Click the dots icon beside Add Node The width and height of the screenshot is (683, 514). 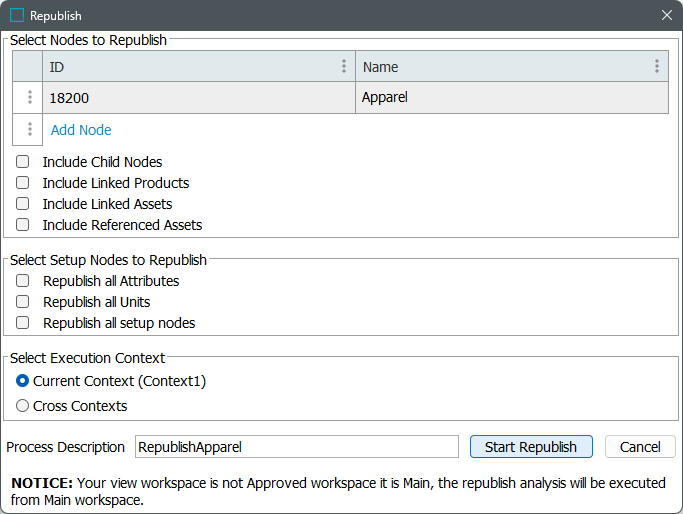click(x=29, y=130)
